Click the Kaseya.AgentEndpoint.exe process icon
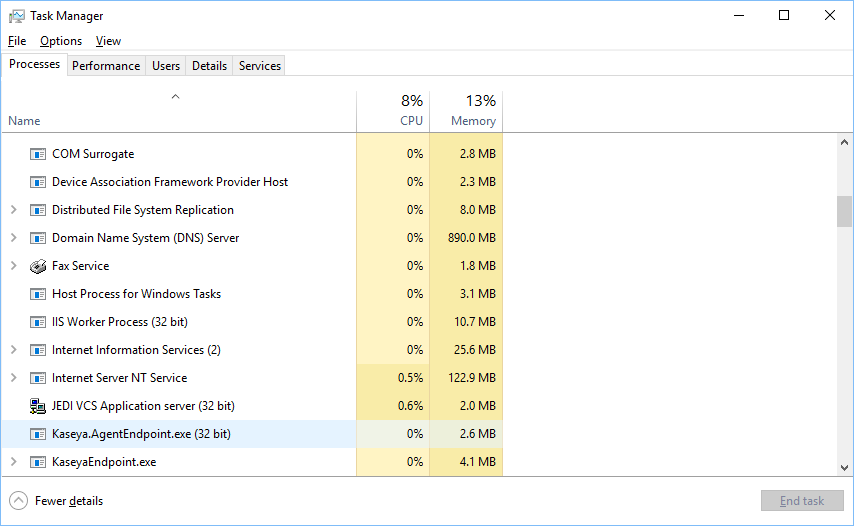The width and height of the screenshot is (854, 526). (x=38, y=434)
